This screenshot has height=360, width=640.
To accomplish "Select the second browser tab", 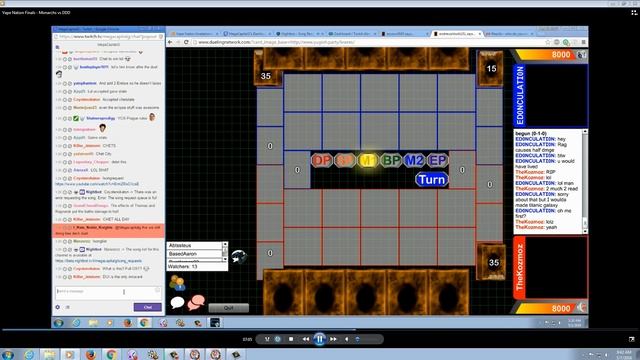I will (x=246, y=33).
